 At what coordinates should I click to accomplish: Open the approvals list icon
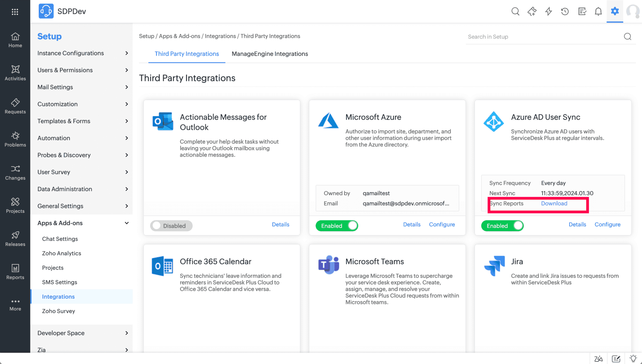[x=582, y=11]
